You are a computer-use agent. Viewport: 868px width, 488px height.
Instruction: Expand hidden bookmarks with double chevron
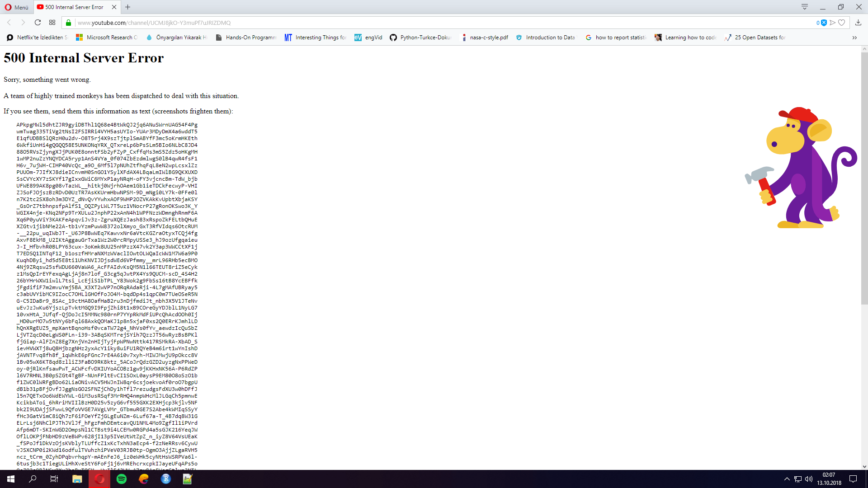854,38
